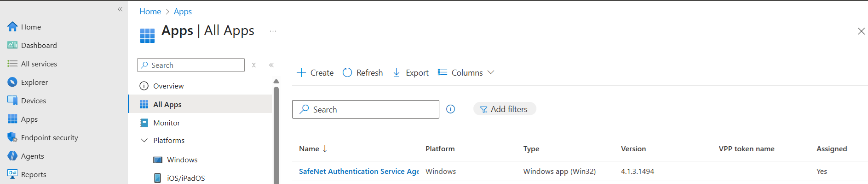
Task: Click the circular Refresh arrow icon
Action: tap(347, 72)
